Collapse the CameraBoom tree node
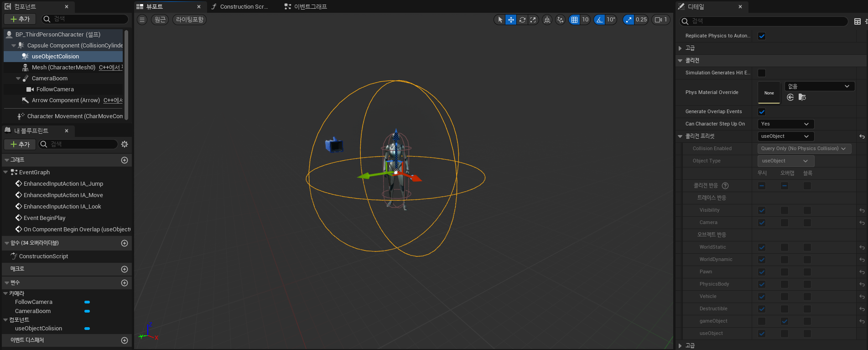 [x=18, y=78]
